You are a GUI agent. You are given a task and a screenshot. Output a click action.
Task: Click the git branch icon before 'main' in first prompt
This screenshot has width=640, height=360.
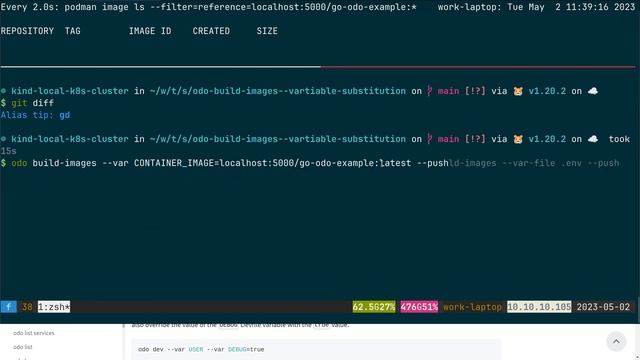click(x=429, y=91)
